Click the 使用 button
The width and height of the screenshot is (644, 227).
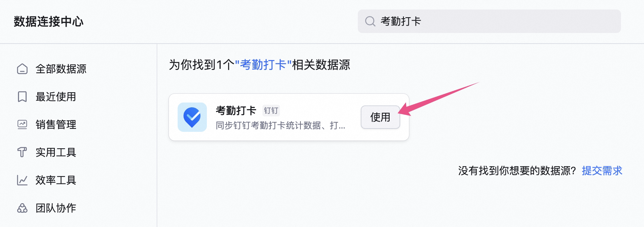pos(380,117)
